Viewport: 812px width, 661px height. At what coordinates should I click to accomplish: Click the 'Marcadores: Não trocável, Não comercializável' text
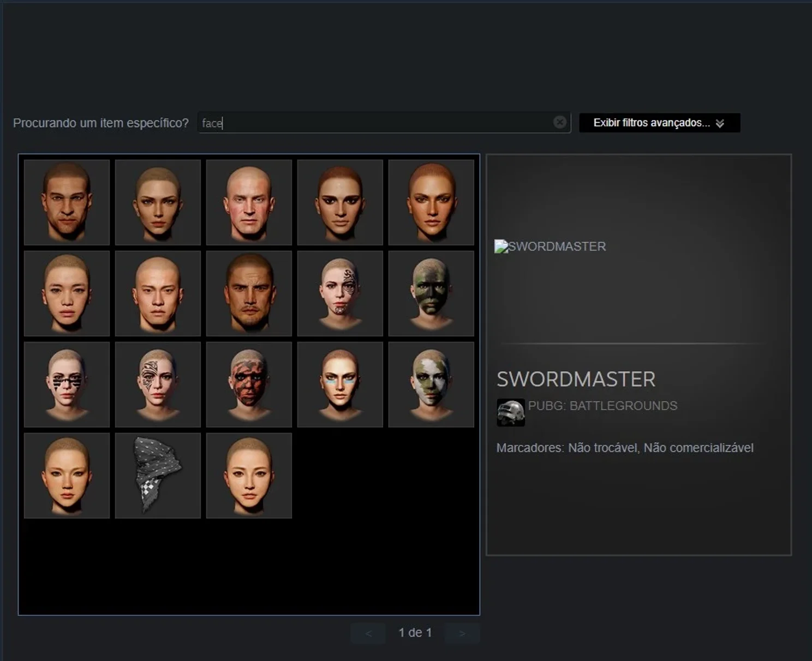point(625,448)
